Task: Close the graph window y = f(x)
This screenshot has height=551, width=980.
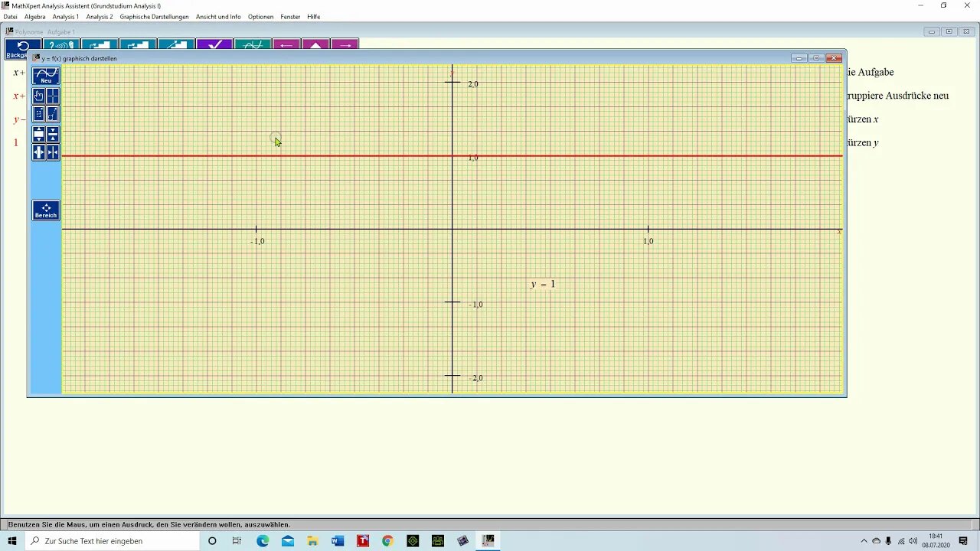Action: 835,58
